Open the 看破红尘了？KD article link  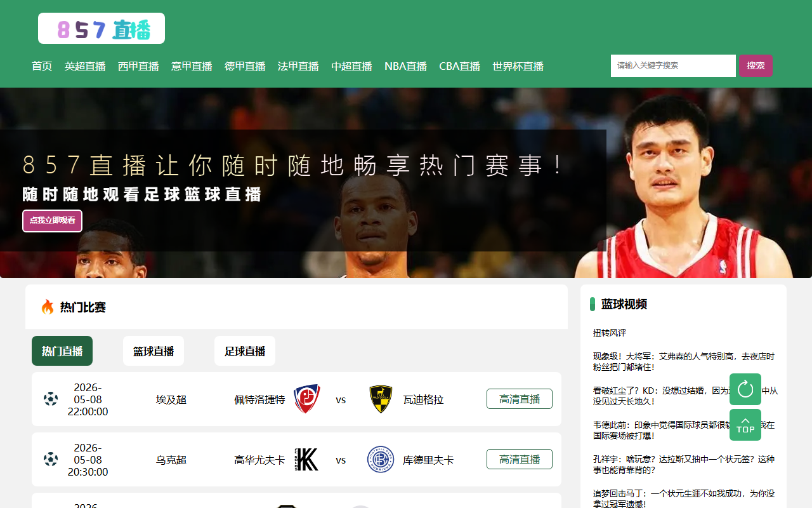tap(685, 396)
